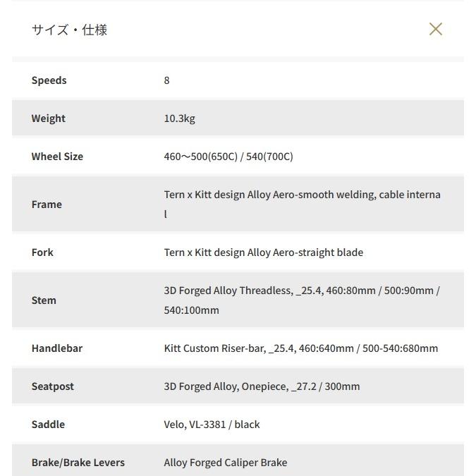Click the 10.3kg weight value
Screen dimensions: 476x476
(x=179, y=118)
